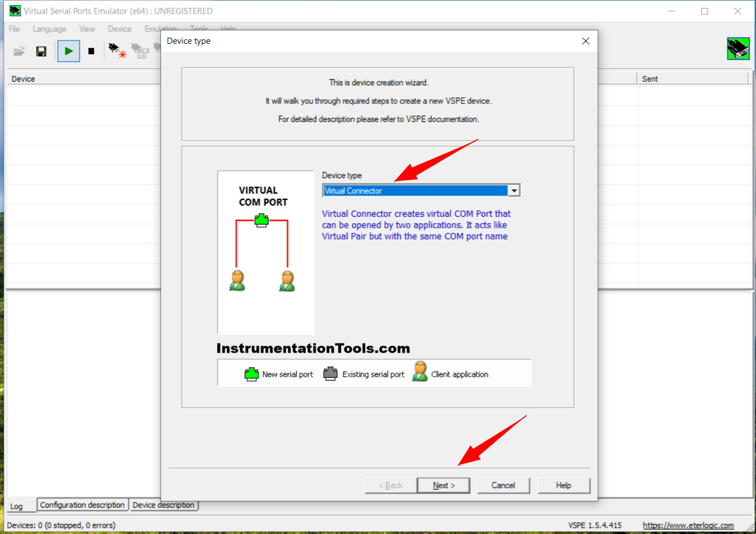Click the left client figure in diagram
Image resolution: width=756 pixels, height=534 pixels.
tap(237, 280)
